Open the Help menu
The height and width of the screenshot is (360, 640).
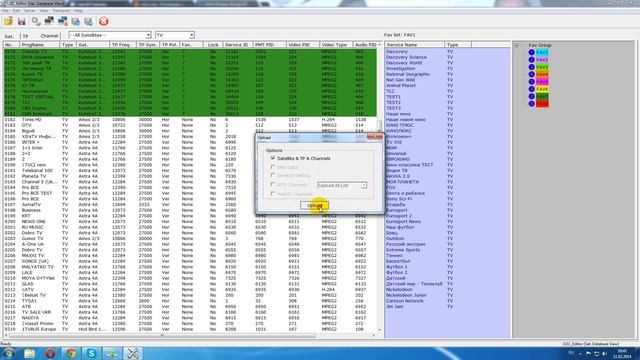tap(78, 10)
